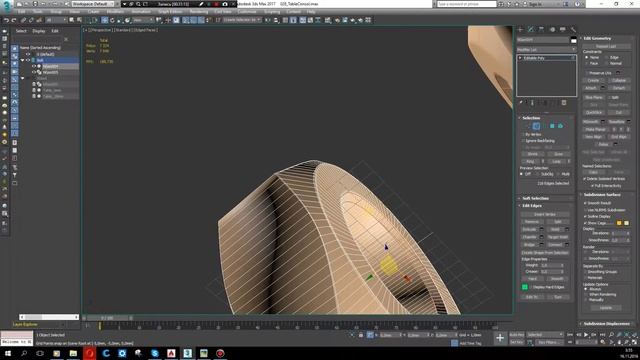Screen dimensions: 640x360
Task: Open the Modify command panel tab
Action: pos(531,29)
